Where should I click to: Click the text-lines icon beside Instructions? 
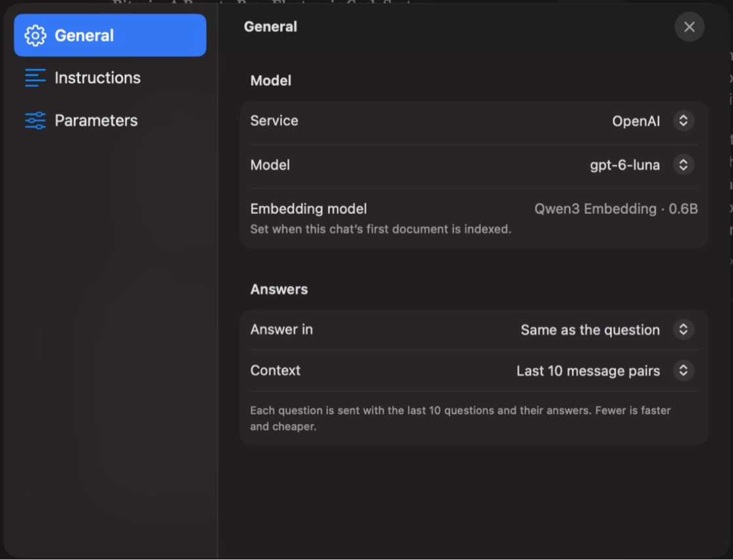[35, 78]
